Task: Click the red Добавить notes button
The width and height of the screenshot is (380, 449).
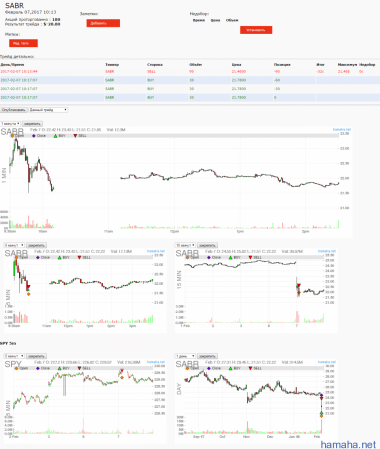Action: click(103, 23)
